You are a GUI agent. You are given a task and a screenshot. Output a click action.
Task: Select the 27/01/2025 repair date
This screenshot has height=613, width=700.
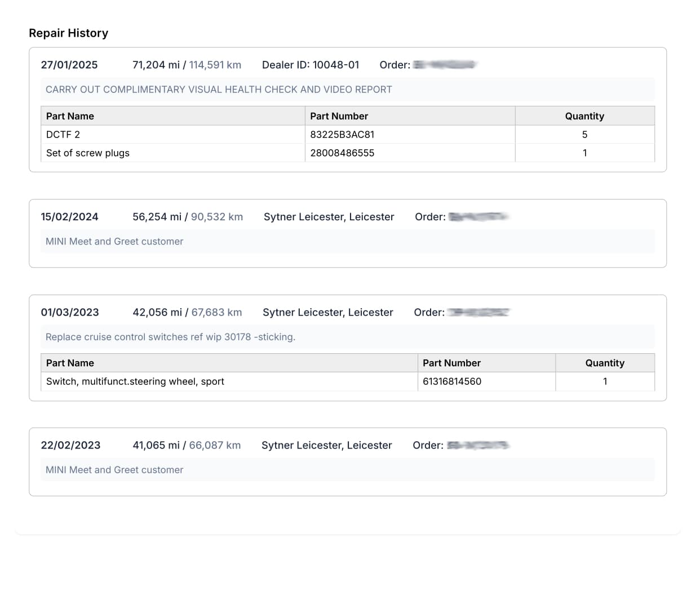tap(69, 65)
